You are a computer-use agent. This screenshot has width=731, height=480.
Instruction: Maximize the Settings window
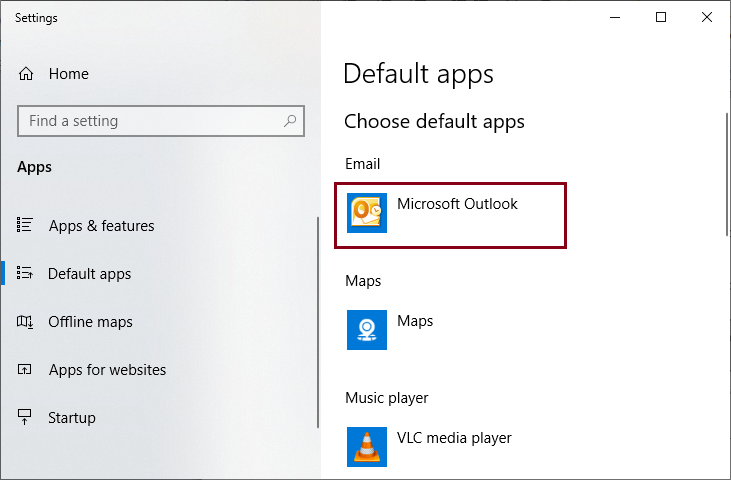tap(661, 17)
